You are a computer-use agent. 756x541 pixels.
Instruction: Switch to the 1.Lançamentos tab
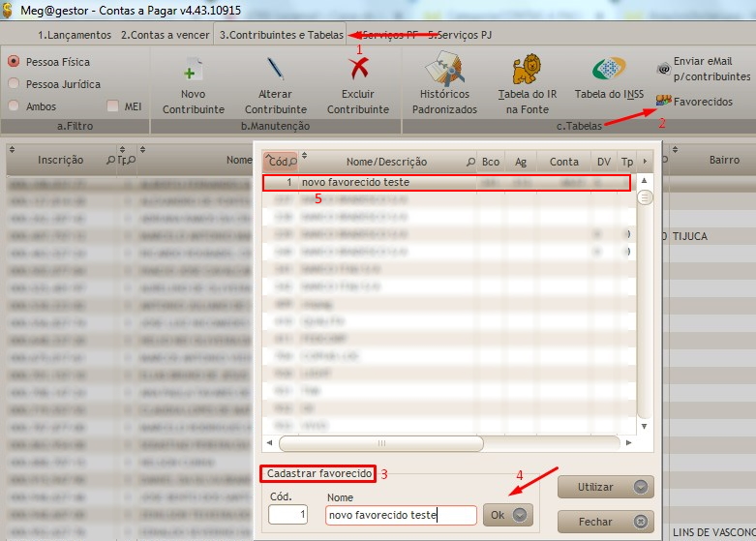pos(76,35)
